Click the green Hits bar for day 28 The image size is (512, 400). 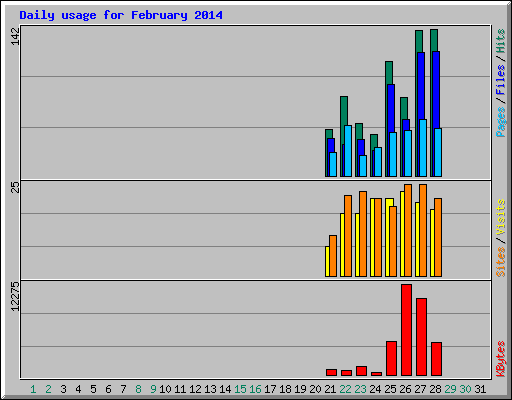pyautogui.click(x=434, y=40)
